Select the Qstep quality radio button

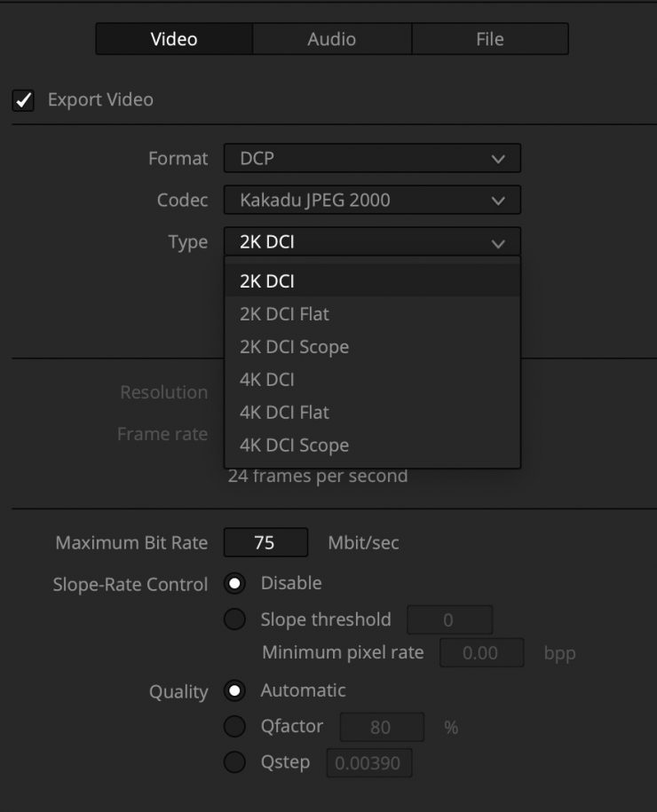pos(235,762)
